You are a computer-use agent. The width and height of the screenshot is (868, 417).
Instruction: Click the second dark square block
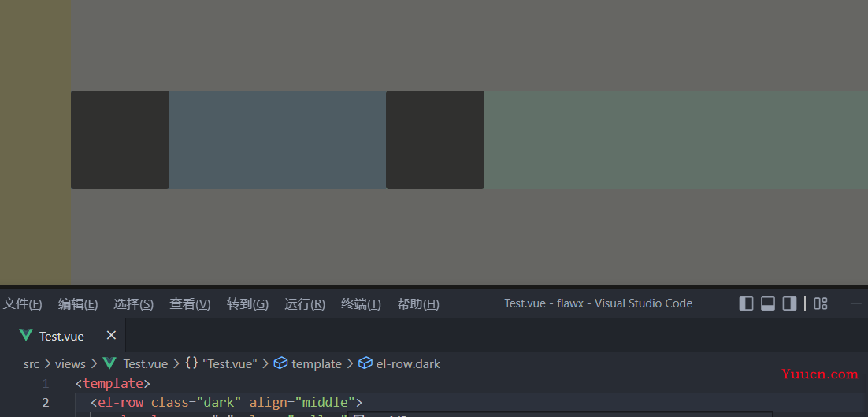click(x=435, y=140)
